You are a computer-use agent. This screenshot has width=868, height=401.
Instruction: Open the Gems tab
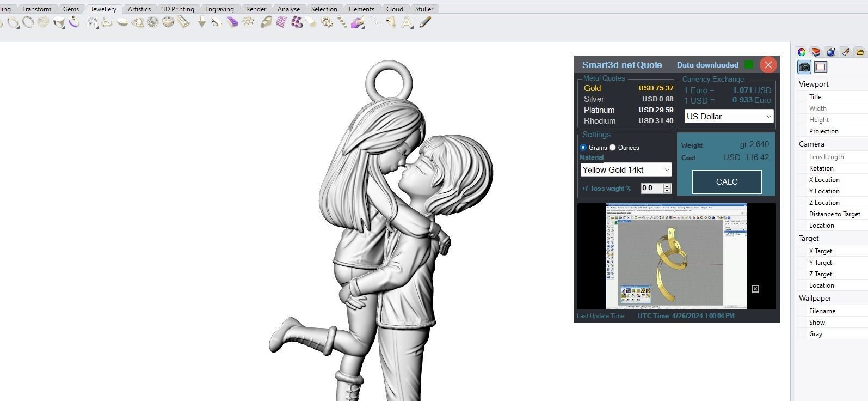click(71, 9)
